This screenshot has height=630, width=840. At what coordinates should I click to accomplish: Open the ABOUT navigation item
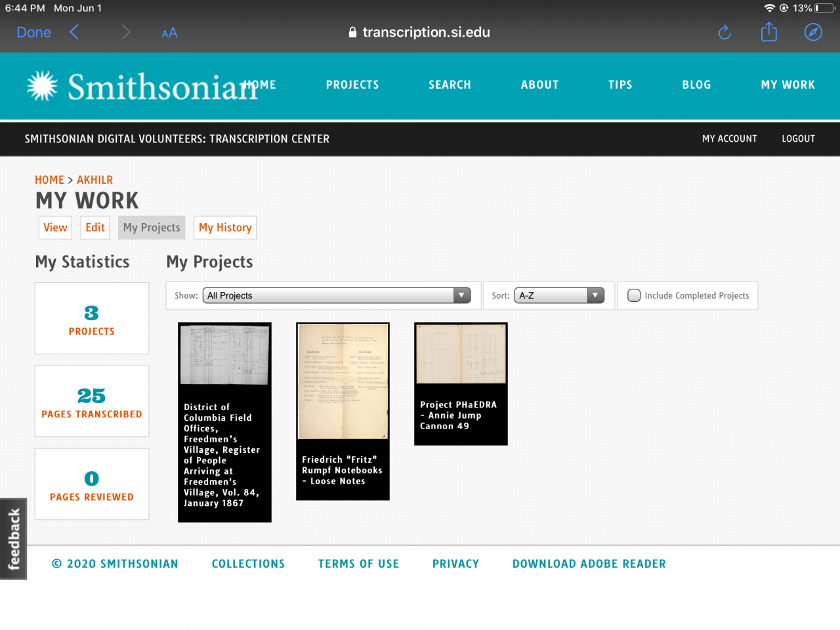[x=539, y=85]
